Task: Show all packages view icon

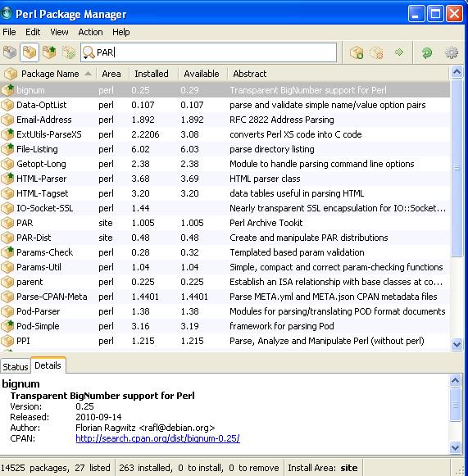Action: click(x=10, y=52)
